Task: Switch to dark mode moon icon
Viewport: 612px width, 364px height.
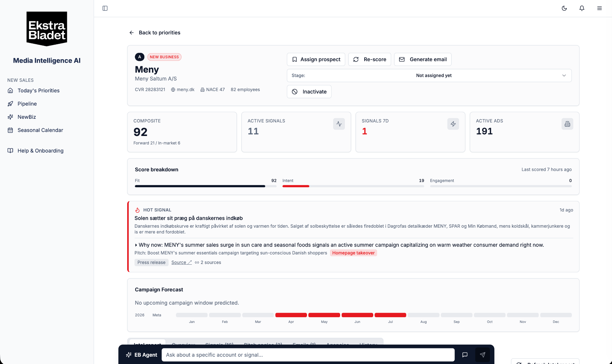Action: click(x=564, y=8)
